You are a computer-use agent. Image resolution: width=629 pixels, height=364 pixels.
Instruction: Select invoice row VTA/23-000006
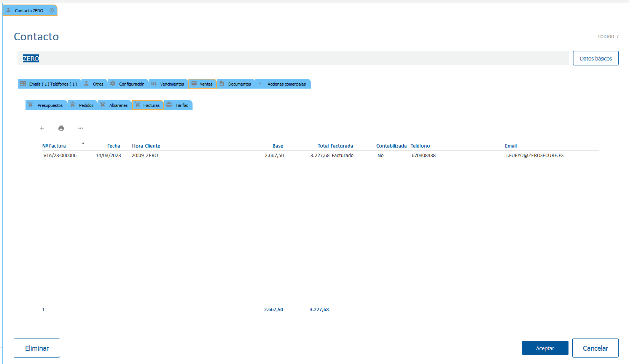click(x=60, y=156)
